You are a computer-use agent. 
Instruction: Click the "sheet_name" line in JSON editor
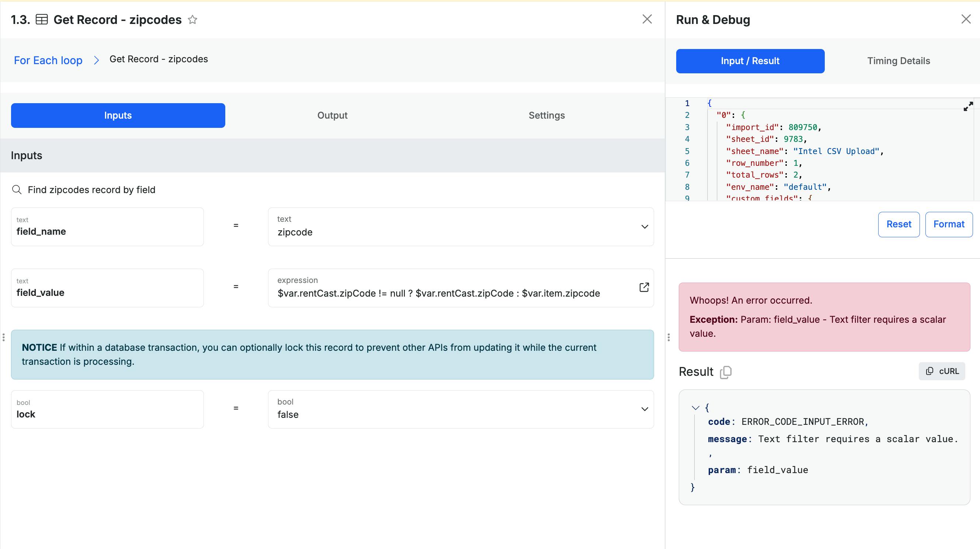[804, 151]
